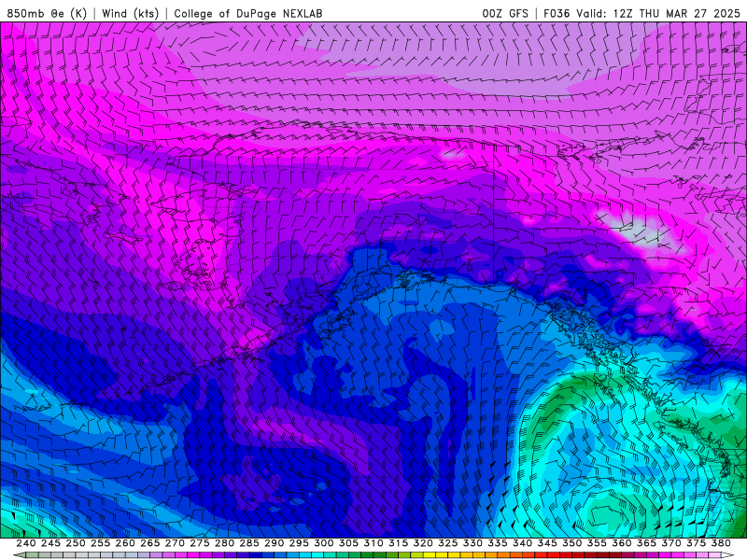The height and width of the screenshot is (560, 747).
Task: Click the 285 value on the color scale
Action: click(249, 543)
